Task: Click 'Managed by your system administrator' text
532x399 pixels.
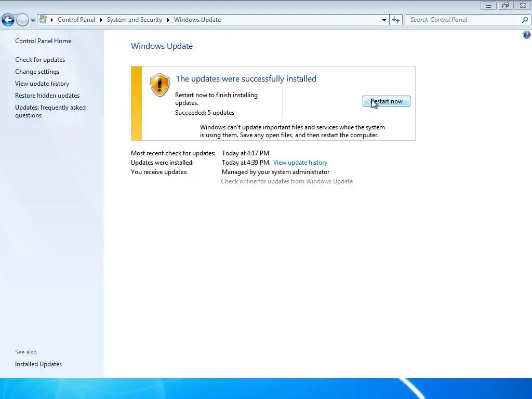Action: coord(275,172)
